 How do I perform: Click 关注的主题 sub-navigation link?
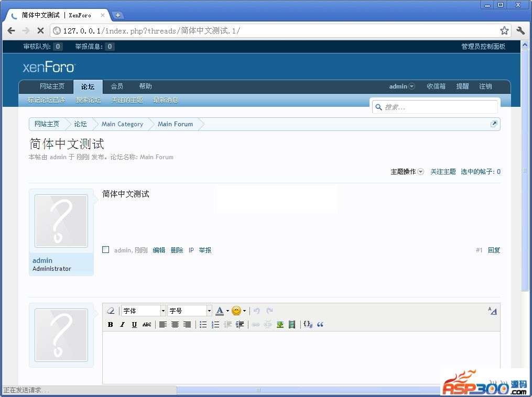[127, 100]
